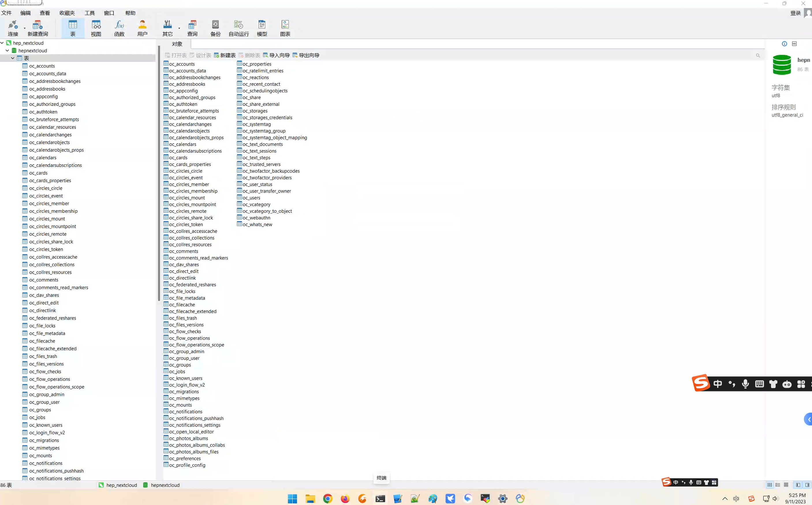Open the 其它 (Others) dropdown arrow
This screenshot has width=812, height=505.
click(x=179, y=28)
